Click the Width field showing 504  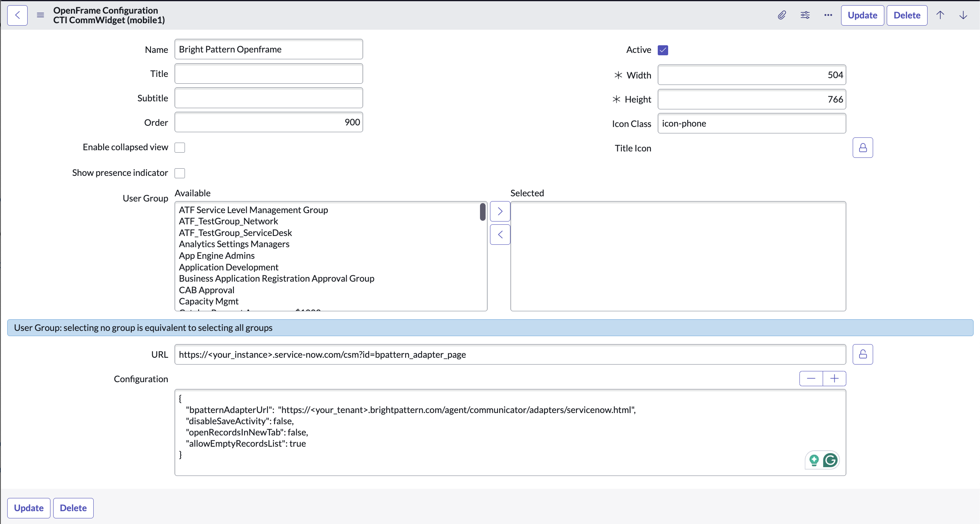point(752,75)
